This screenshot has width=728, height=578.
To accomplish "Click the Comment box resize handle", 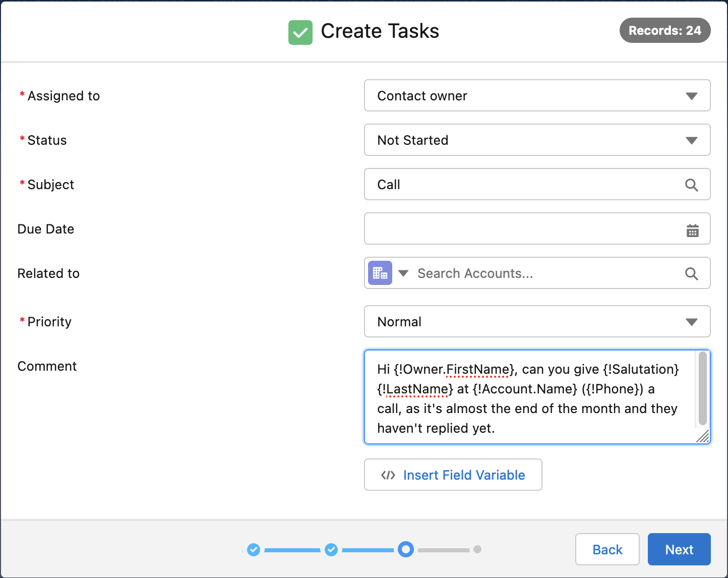I will point(703,436).
